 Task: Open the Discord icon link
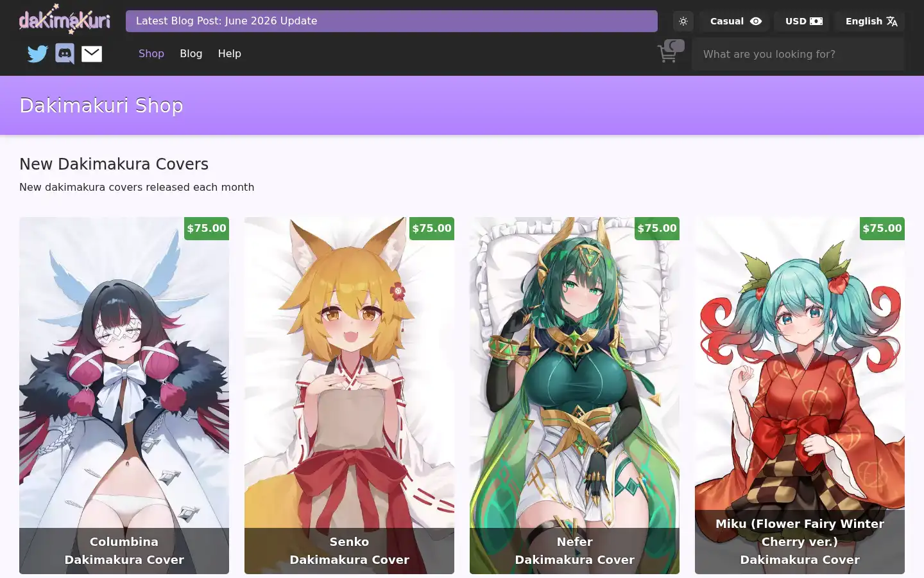[65, 54]
